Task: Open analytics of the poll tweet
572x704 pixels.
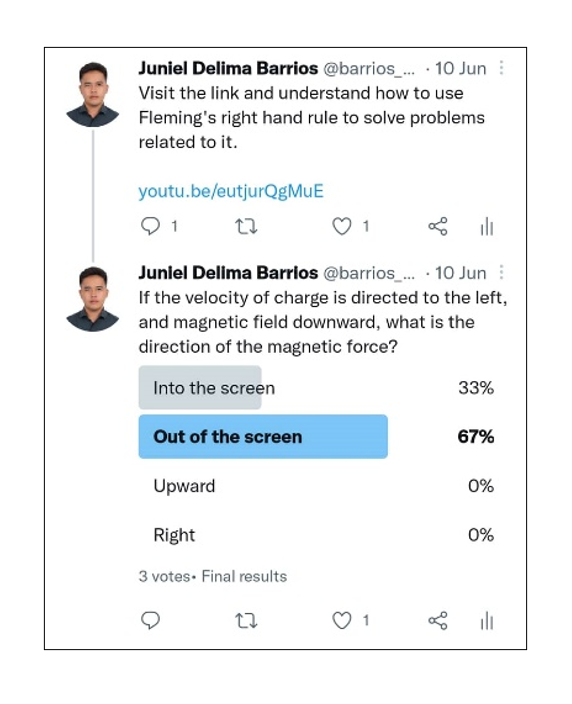Action: [x=487, y=620]
